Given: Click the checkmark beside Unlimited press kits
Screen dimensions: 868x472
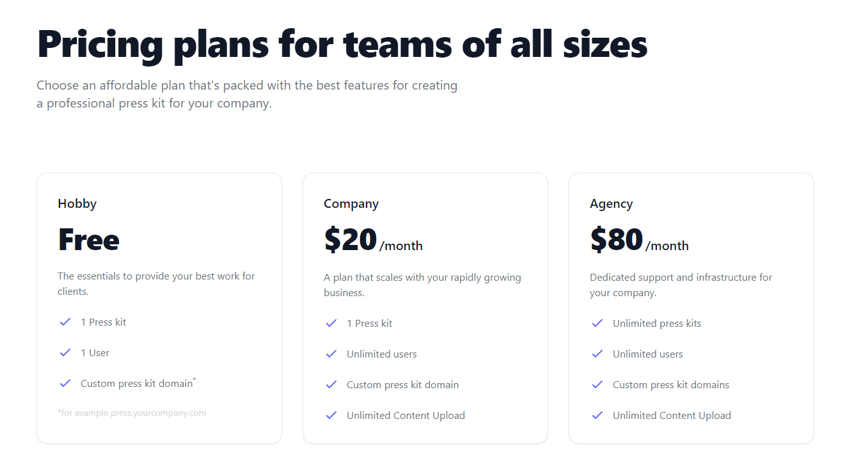Looking at the screenshot, I should pyautogui.click(x=597, y=323).
